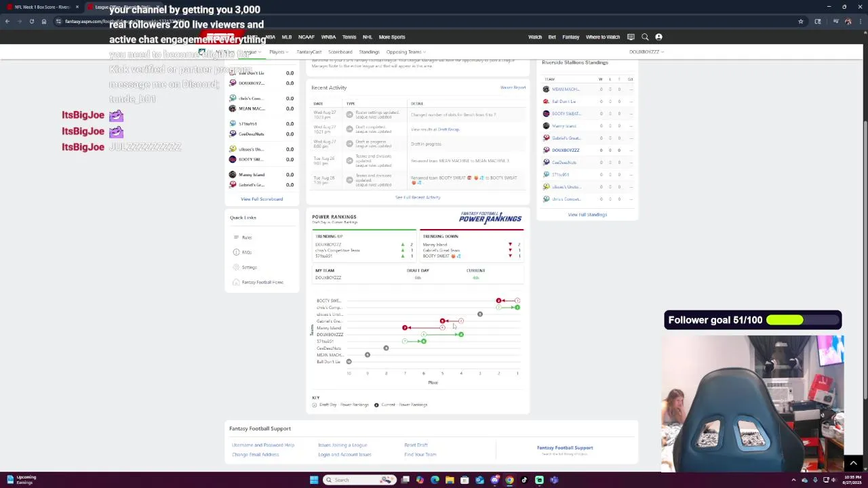Open the Upcoming Earnings taskbar widget

pyautogui.click(x=20, y=480)
